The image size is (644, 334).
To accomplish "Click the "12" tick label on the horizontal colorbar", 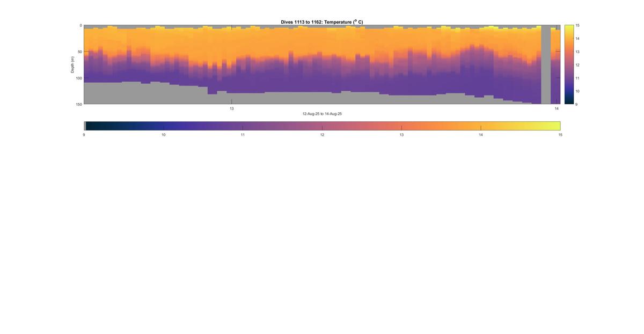I will (322, 135).
